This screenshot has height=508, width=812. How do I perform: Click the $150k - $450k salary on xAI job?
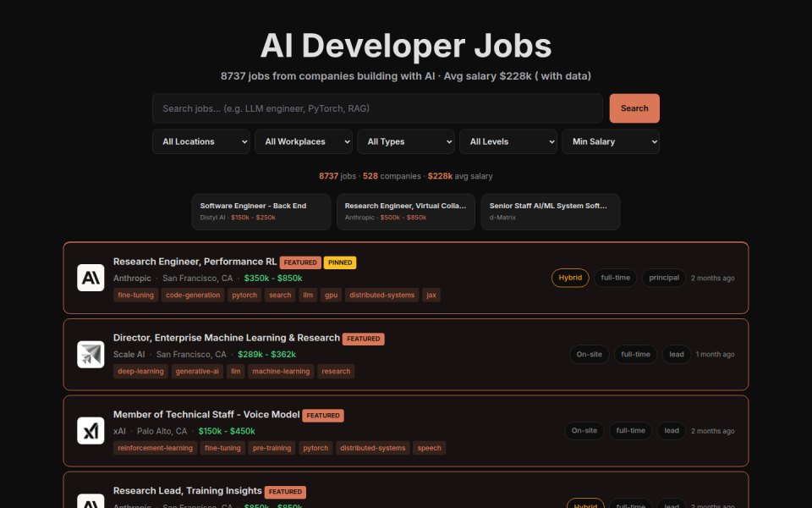pos(227,431)
